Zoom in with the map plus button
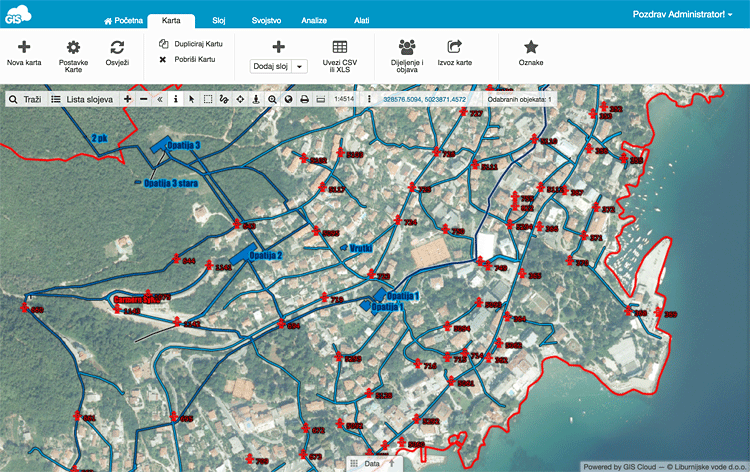This screenshot has height=472, width=750. (x=127, y=99)
